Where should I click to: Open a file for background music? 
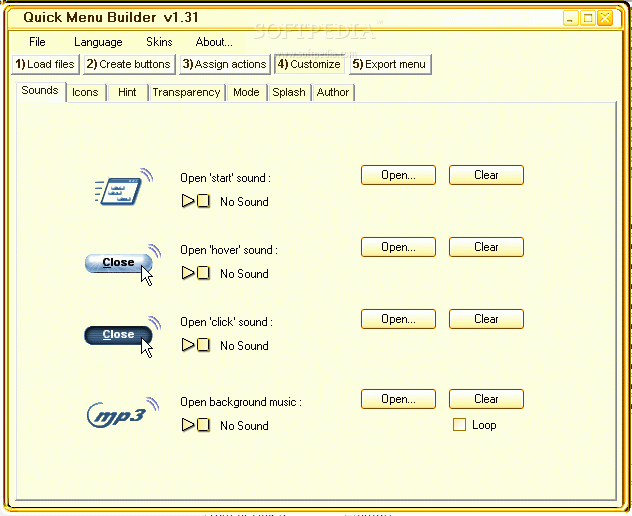[398, 399]
